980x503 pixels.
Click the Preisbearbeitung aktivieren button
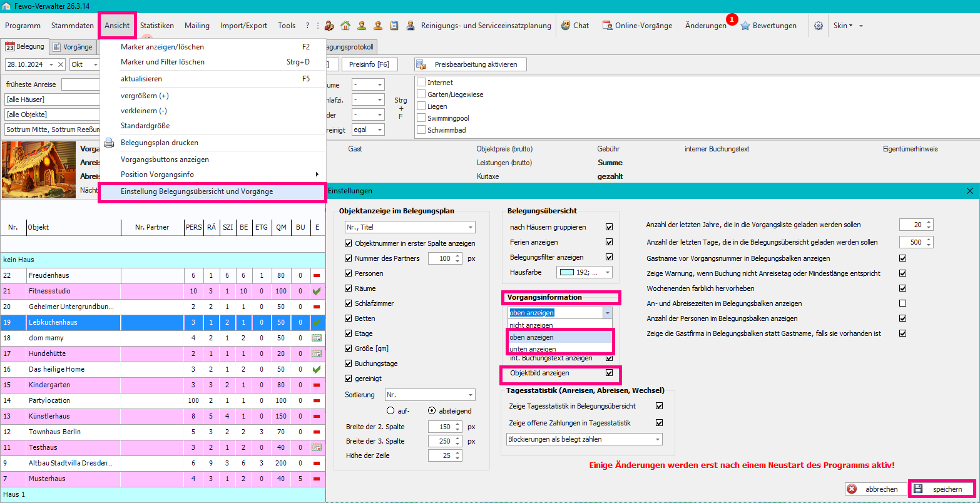(470, 64)
